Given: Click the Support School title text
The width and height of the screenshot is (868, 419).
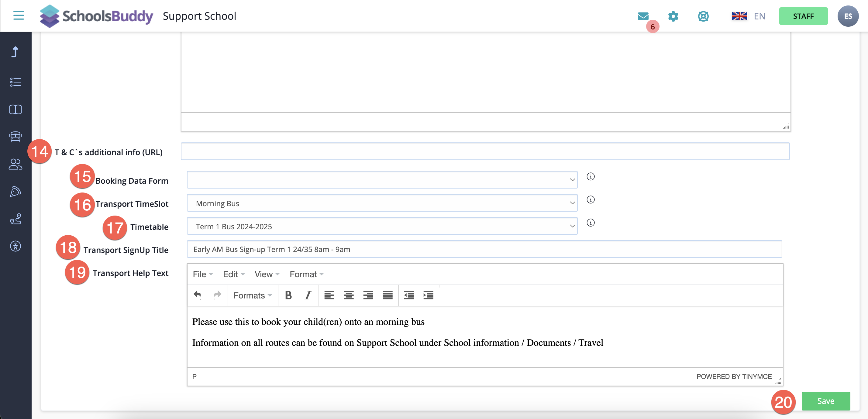Looking at the screenshot, I should (x=199, y=16).
